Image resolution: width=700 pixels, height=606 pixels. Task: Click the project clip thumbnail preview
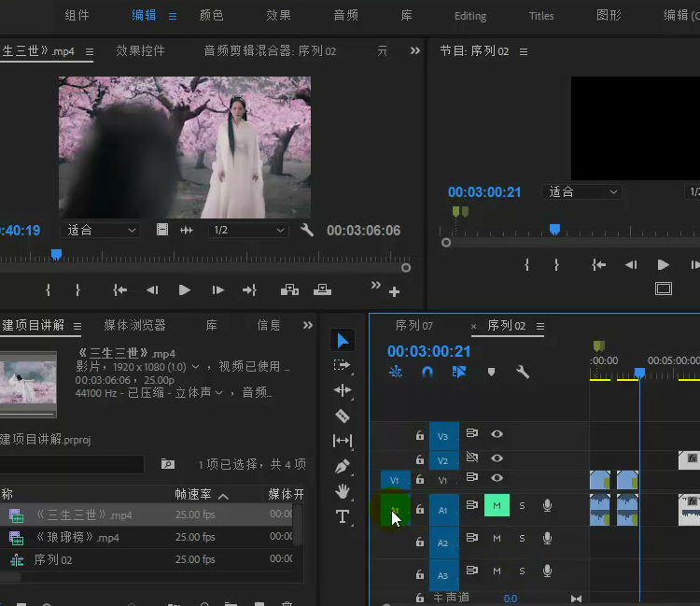pos(28,384)
